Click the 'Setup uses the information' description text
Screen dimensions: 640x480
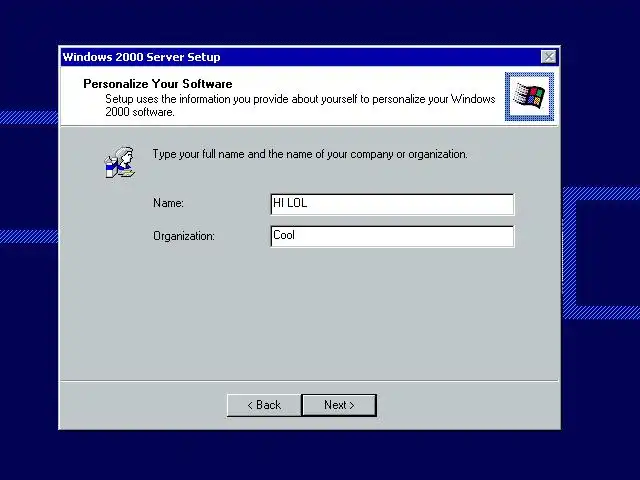300,105
